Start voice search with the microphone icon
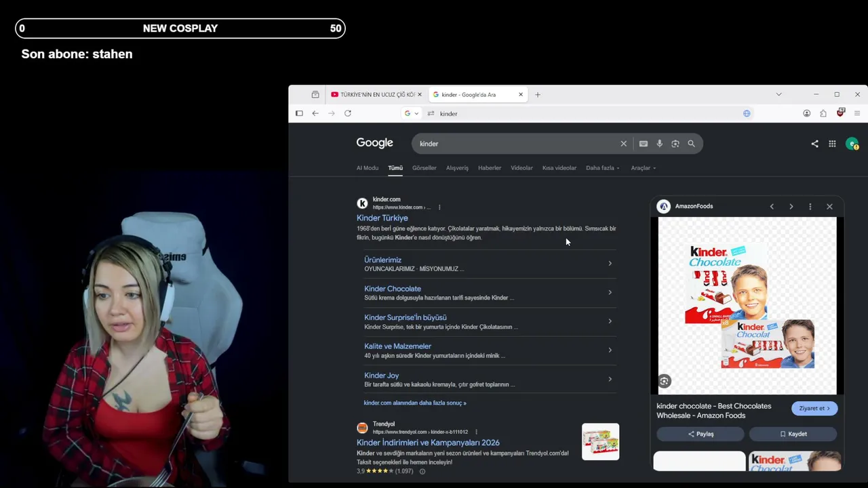This screenshot has height=488, width=868. (x=659, y=144)
